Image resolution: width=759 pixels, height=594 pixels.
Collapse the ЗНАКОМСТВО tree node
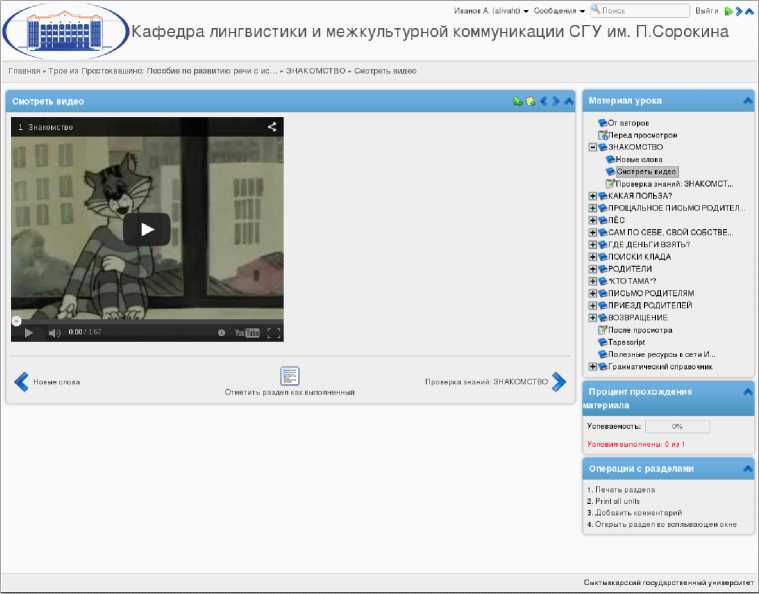click(592, 147)
